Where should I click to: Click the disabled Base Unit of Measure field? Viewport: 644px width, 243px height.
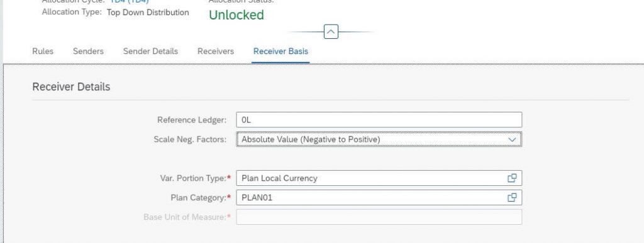[379, 217]
